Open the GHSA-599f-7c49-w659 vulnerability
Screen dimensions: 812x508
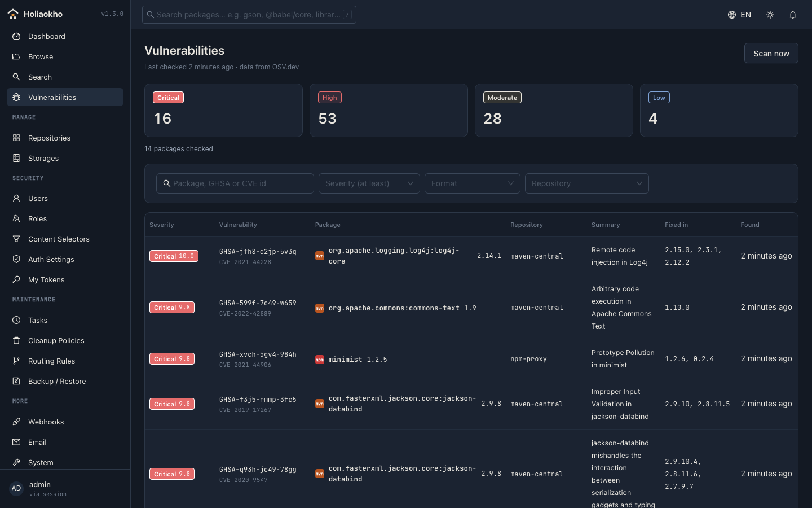coord(258,303)
